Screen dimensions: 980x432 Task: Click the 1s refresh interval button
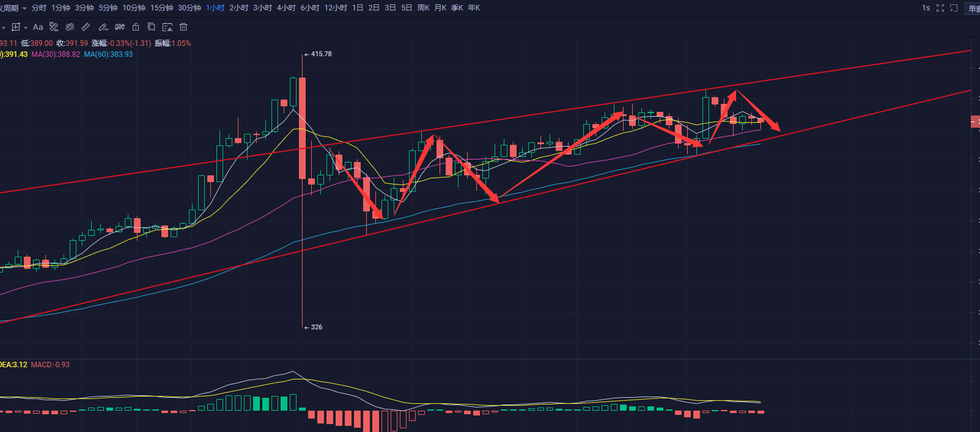[926, 8]
